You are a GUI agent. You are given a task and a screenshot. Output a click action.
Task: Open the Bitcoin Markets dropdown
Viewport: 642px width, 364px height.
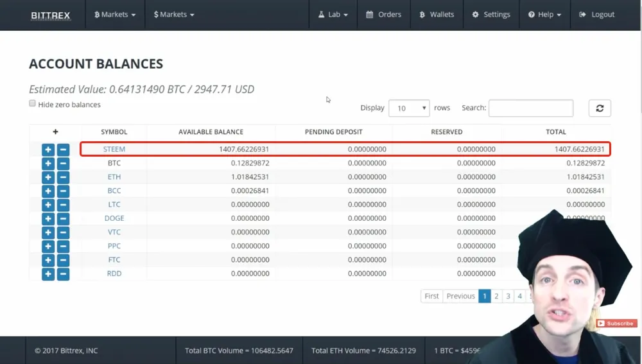point(115,14)
